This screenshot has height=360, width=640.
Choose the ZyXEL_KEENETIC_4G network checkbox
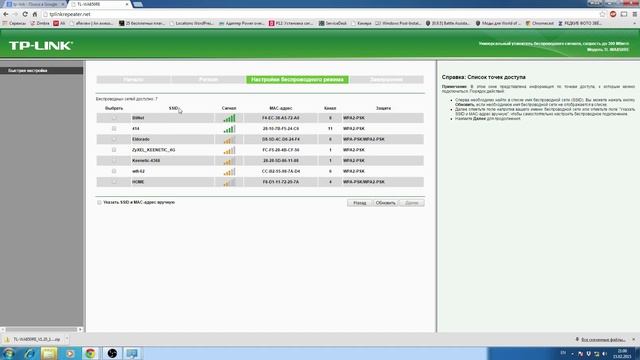pos(114,150)
